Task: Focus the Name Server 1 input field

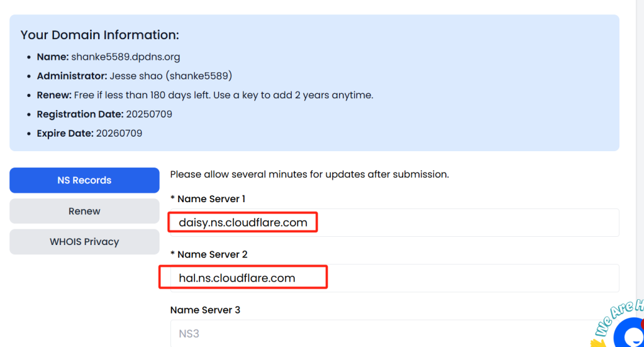Action: pyautogui.click(x=394, y=223)
